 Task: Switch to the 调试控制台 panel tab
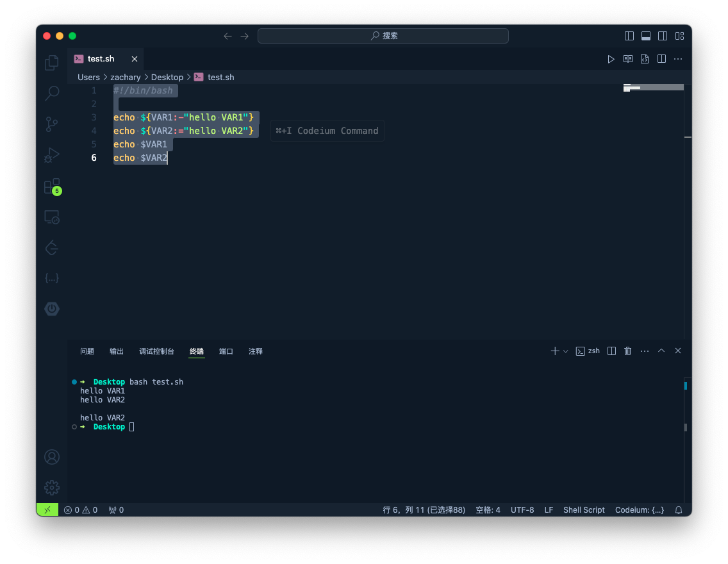(156, 351)
